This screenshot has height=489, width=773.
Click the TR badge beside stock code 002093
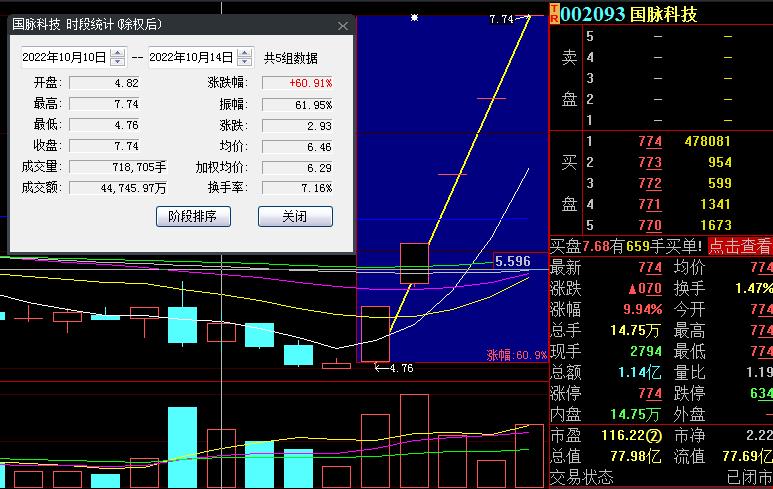(x=554, y=13)
